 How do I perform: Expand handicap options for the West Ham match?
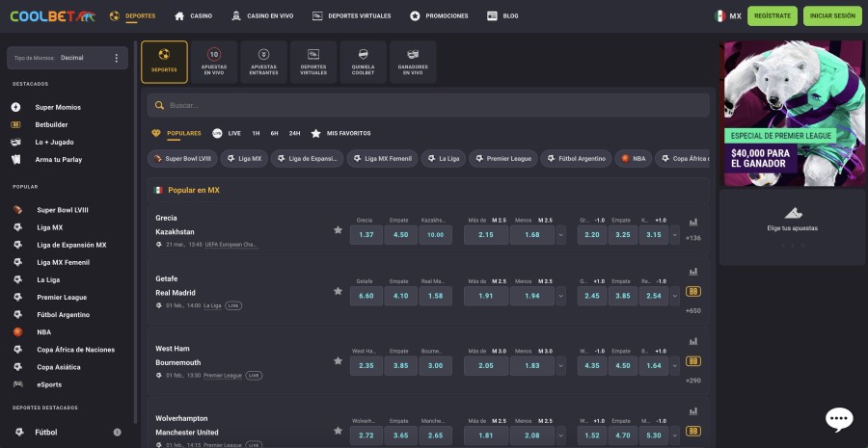coord(675,365)
